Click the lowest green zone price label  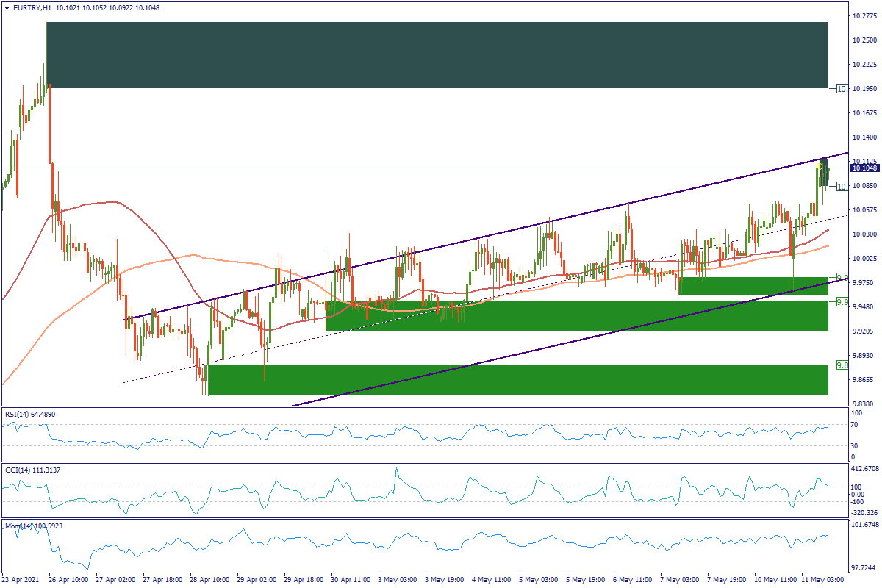click(842, 365)
